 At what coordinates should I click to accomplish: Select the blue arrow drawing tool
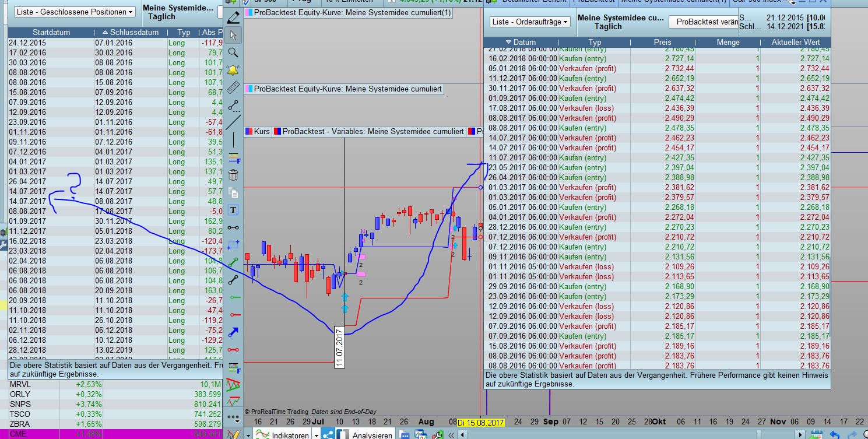(x=234, y=332)
